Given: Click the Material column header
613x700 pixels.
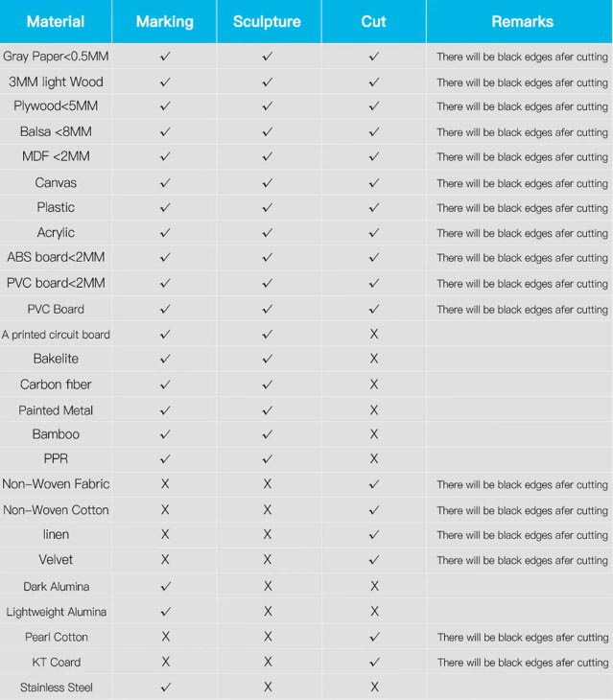Looking at the screenshot, I should [x=56, y=21].
